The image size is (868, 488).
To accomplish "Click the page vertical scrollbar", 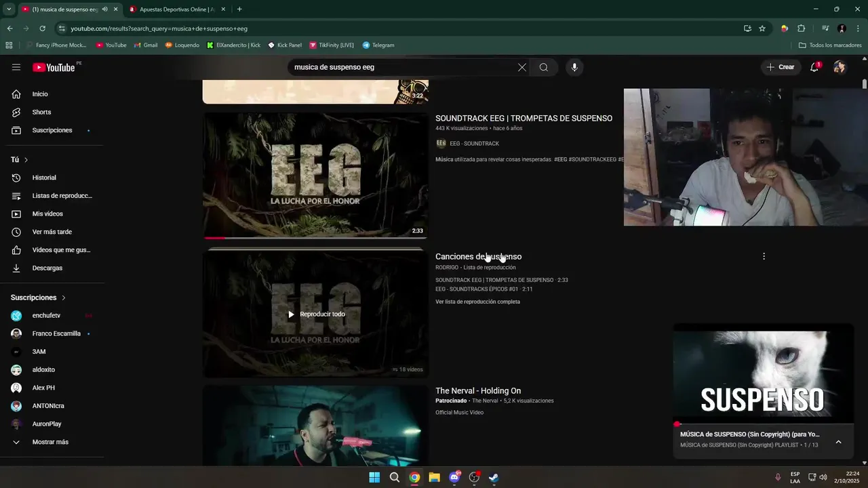I will [865, 84].
